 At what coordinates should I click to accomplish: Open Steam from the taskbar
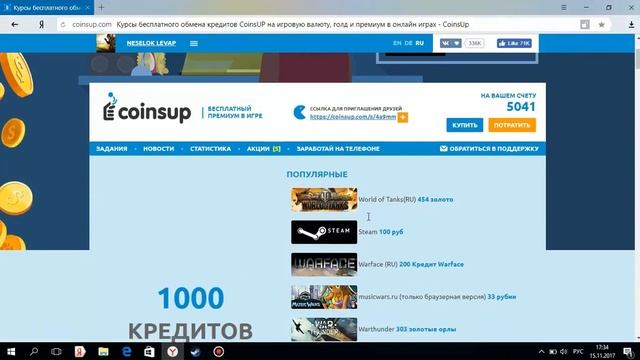pyautogui.click(x=196, y=351)
